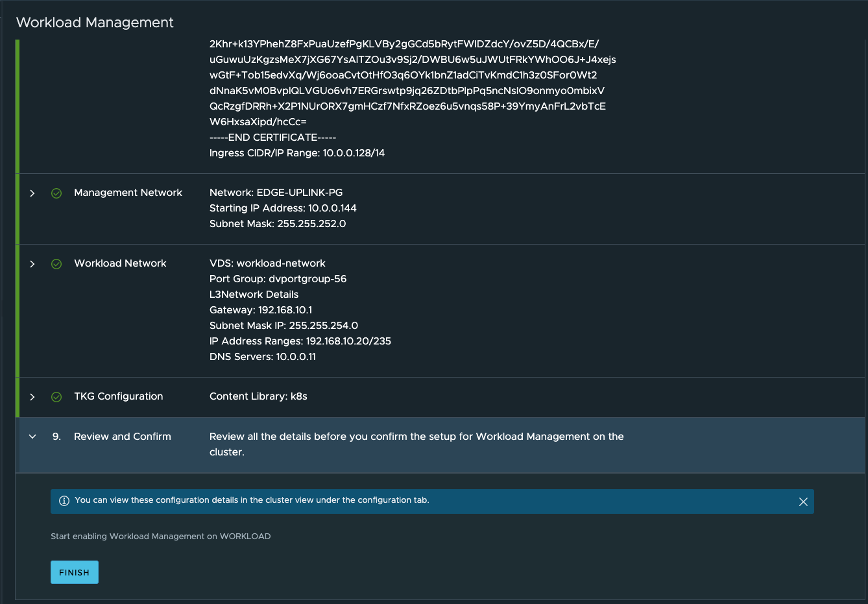Click the DNS Servers 10.0.0.11 line

(262, 357)
